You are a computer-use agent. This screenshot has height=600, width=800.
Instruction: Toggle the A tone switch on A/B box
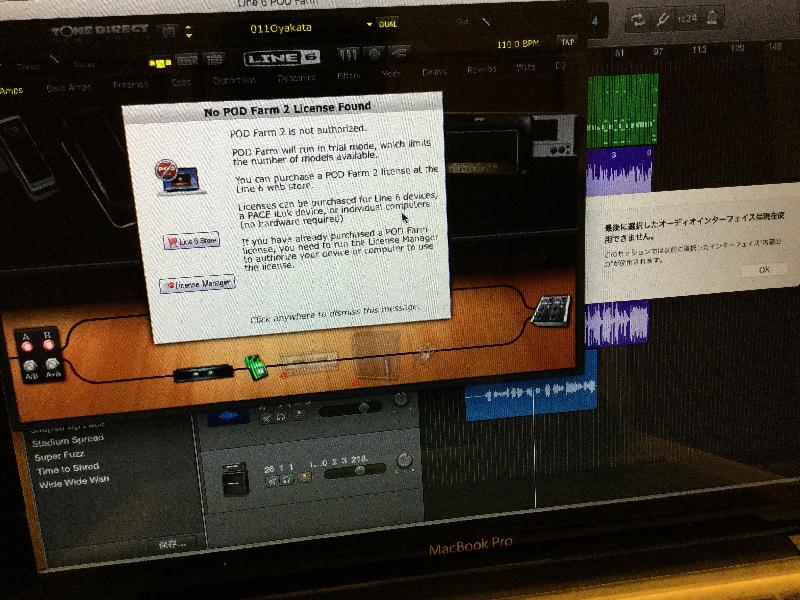(27, 346)
